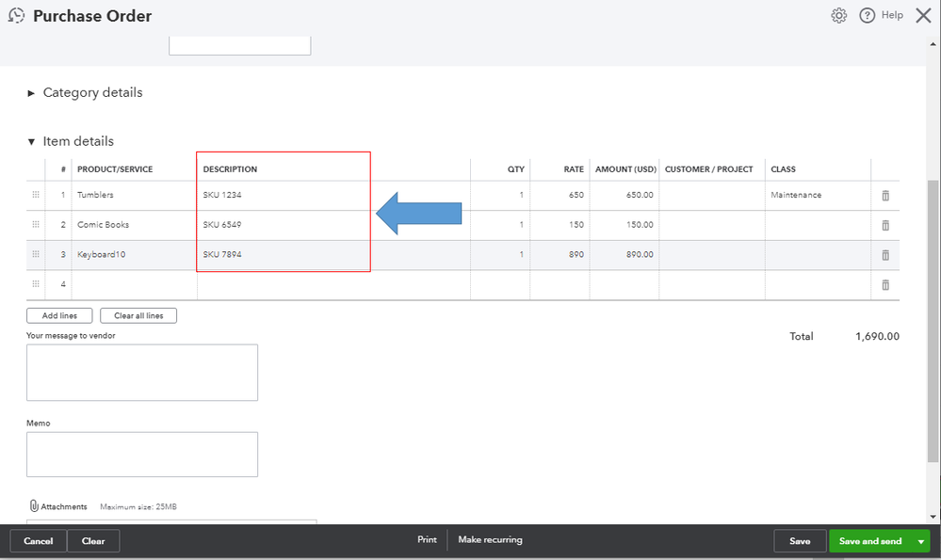The width and height of the screenshot is (941, 560).
Task: Delete the Comic Books line
Action: (x=885, y=226)
